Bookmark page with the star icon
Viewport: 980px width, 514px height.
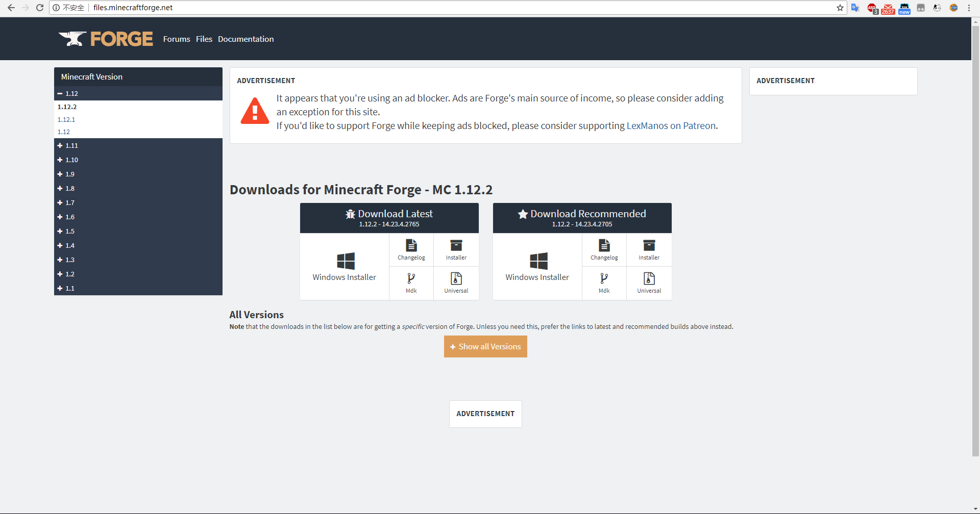pyautogui.click(x=840, y=8)
